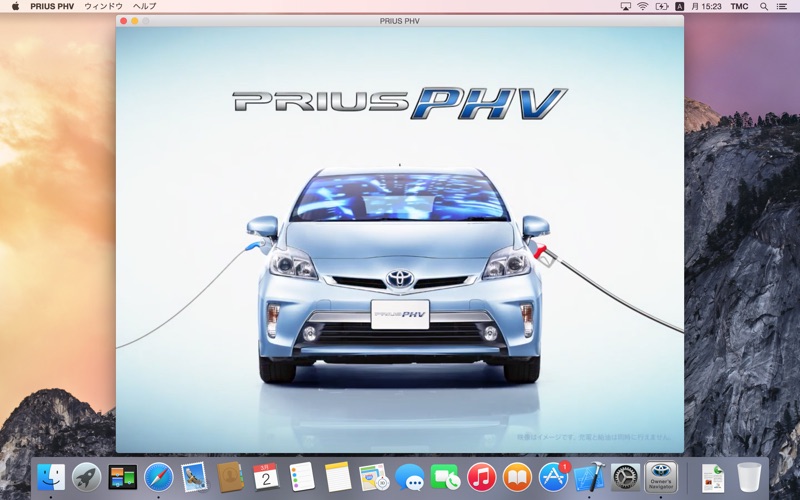Viewport: 800px width, 500px height.
Task: Open Finder from the Dock
Action: (x=51, y=478)
